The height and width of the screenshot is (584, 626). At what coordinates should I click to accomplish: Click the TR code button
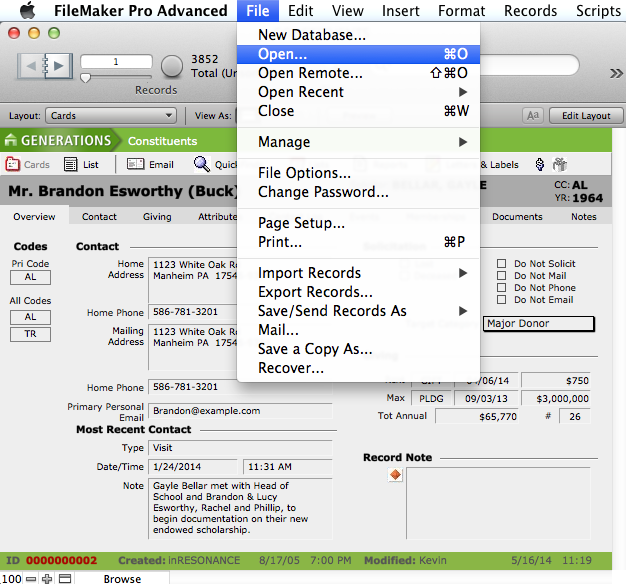click(30, 334)
